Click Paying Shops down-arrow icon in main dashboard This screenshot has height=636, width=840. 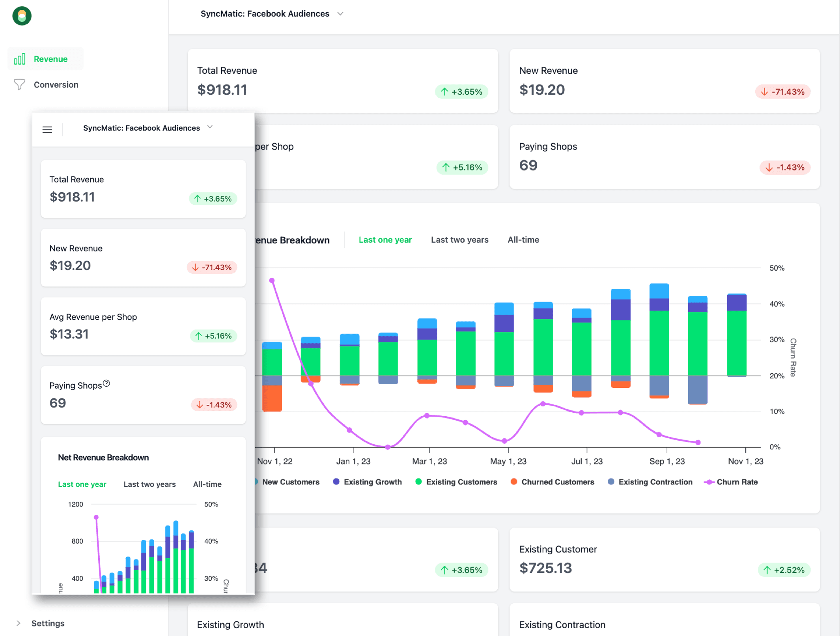point(769,167)
